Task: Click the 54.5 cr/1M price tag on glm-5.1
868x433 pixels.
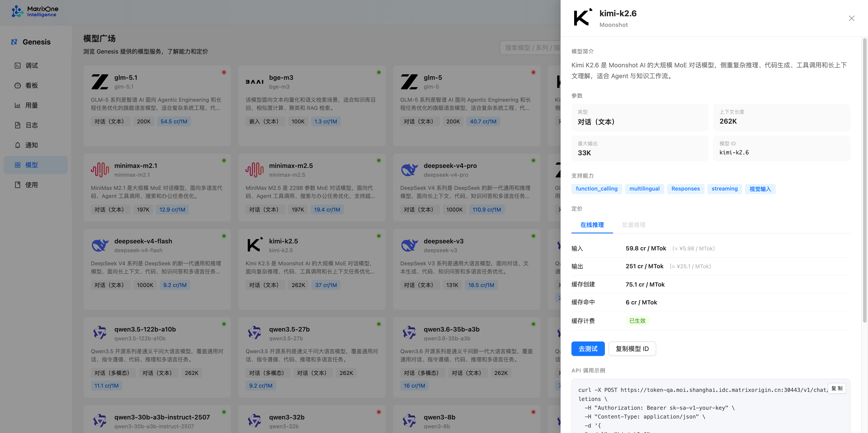Action: 174,121
